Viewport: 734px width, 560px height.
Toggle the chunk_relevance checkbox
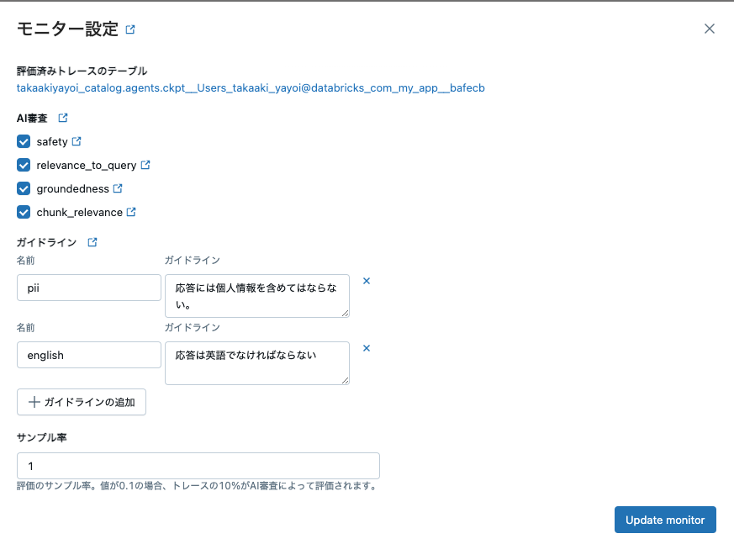(24, 212)
